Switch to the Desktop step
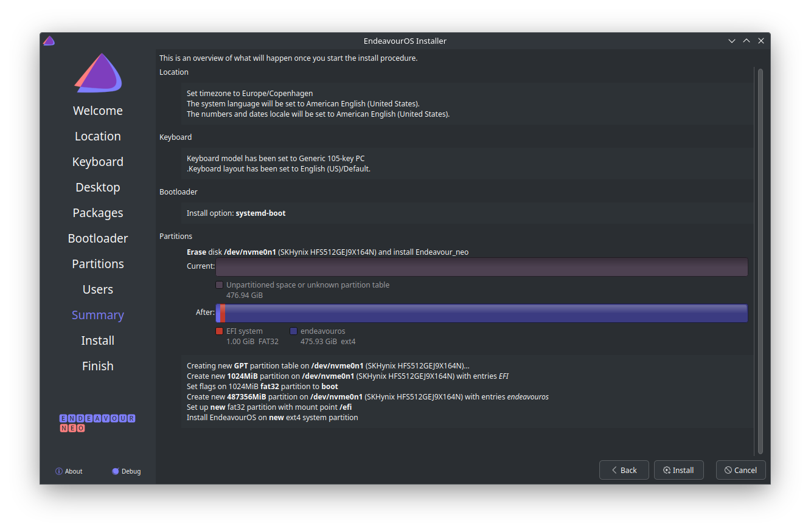 pyautogui.click(x=98, y=187)
